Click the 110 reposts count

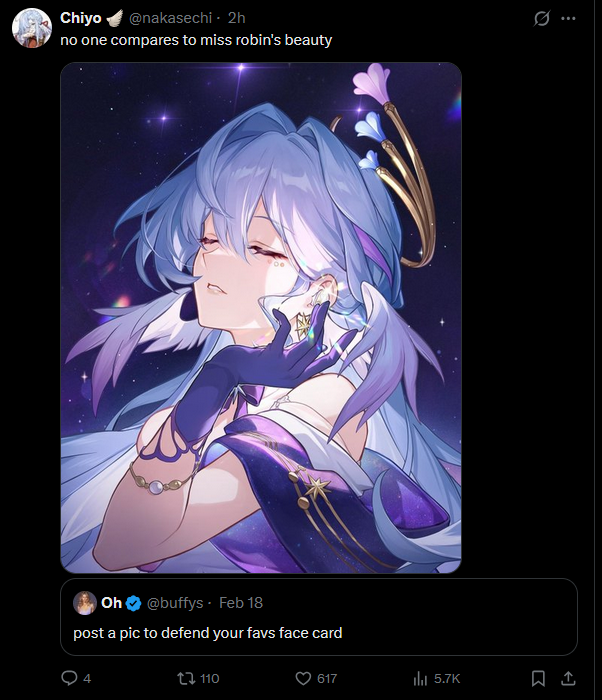[x=209, y=679]
